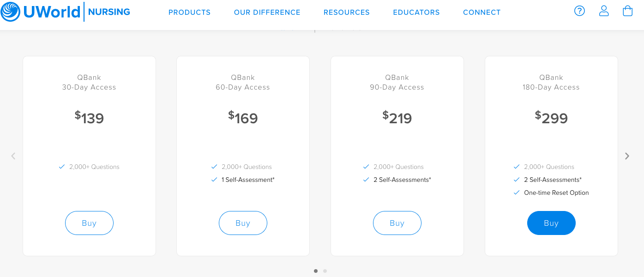
Task: Buy the QBank 180-Day Access plan
Action: pyautogui.click(x=551, y=223)
